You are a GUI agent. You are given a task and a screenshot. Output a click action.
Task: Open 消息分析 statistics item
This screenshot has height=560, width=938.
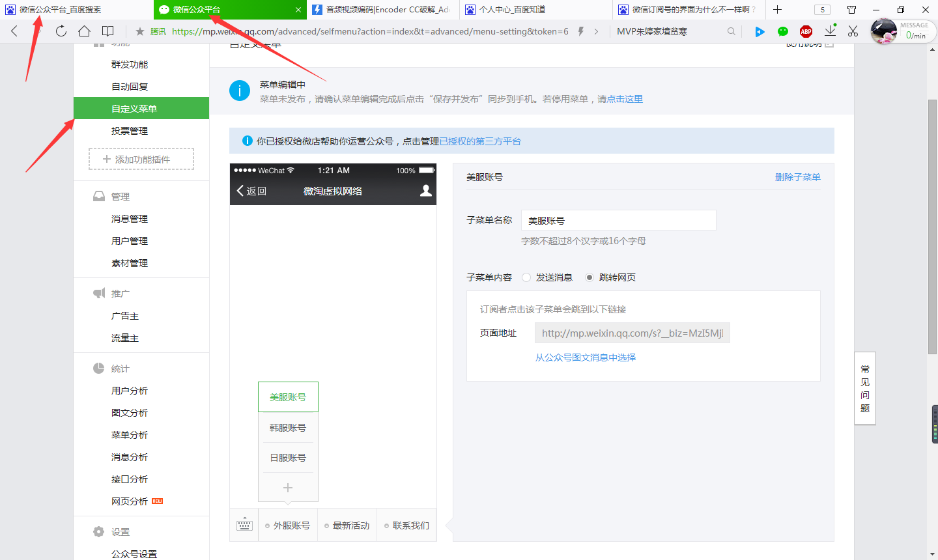[130, 457]
